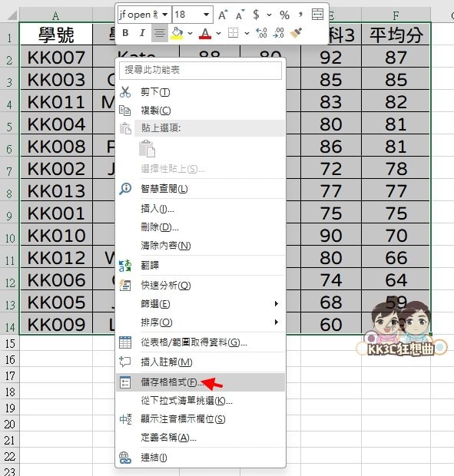Click column E cell 90
Viewport: 454px width, 476px height.
(331, 236)
